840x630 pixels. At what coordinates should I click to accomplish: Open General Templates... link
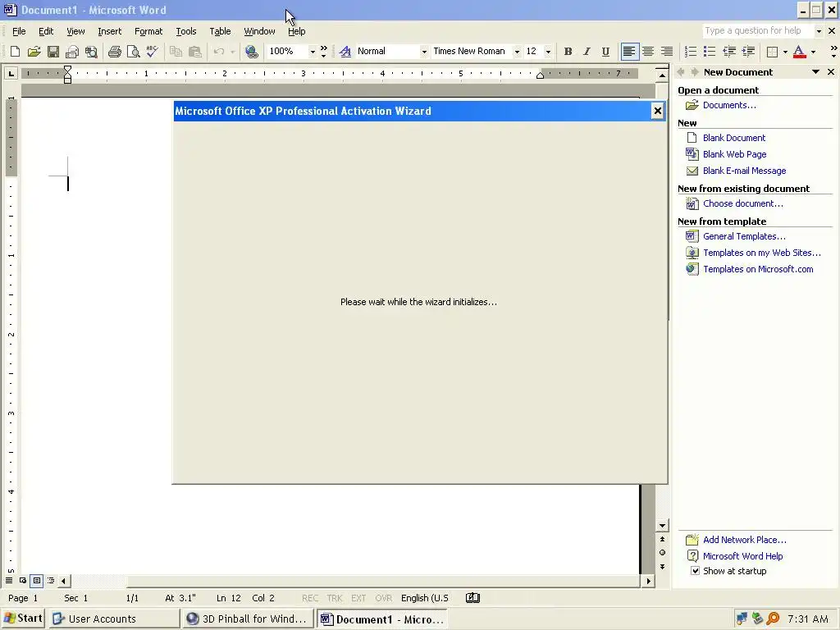[744, 236]
